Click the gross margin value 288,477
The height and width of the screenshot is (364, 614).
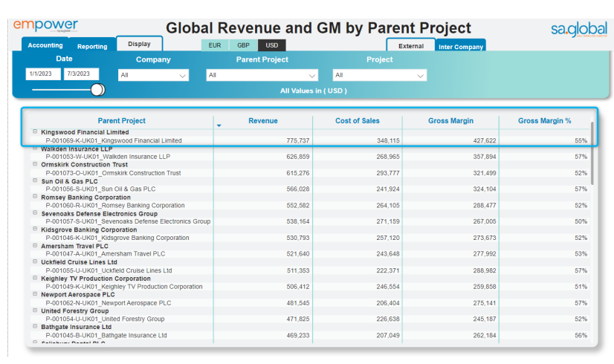(x=485, y=206)
